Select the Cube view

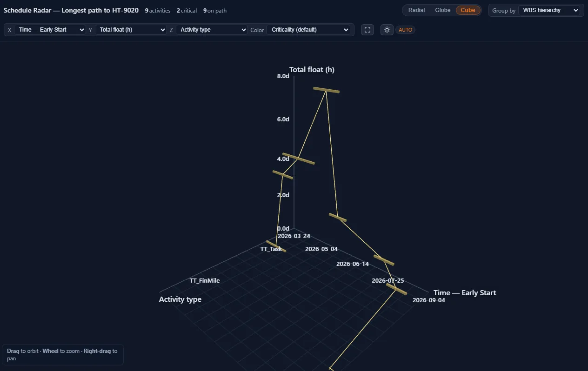coord(468,10)
